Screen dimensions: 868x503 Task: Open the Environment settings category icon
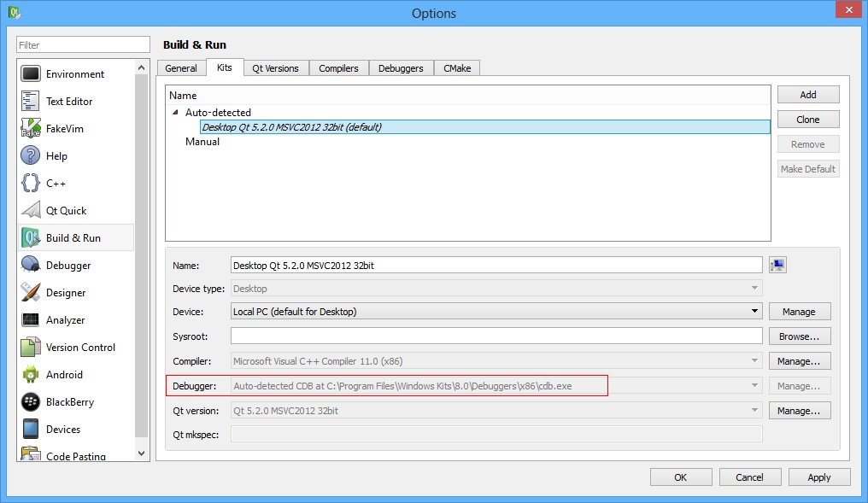click(x=31, y=73)
